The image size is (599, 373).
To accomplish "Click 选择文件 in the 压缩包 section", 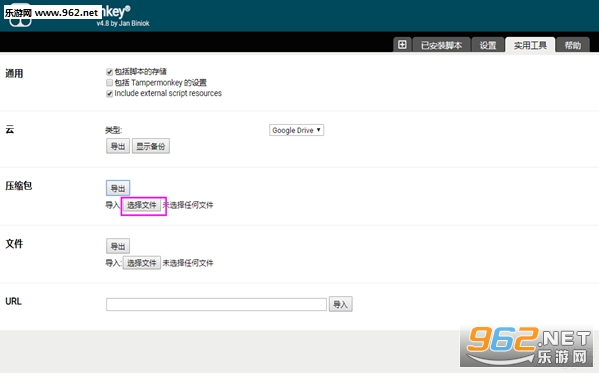I will (x=142, y=205).
